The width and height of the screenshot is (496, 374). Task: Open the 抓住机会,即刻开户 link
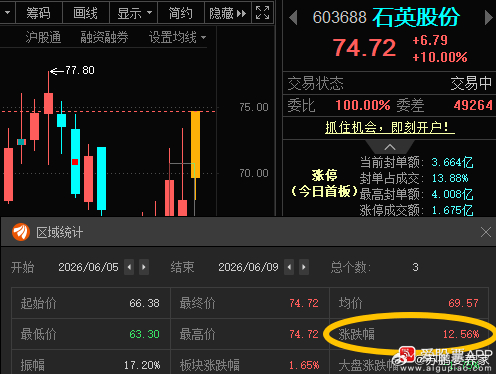390,127
